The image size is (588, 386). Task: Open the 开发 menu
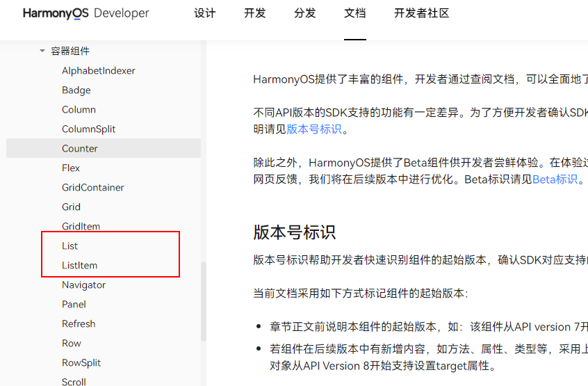click(x=255, y=13)
